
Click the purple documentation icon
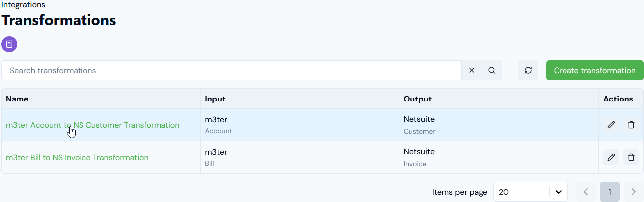pos(9,44)
